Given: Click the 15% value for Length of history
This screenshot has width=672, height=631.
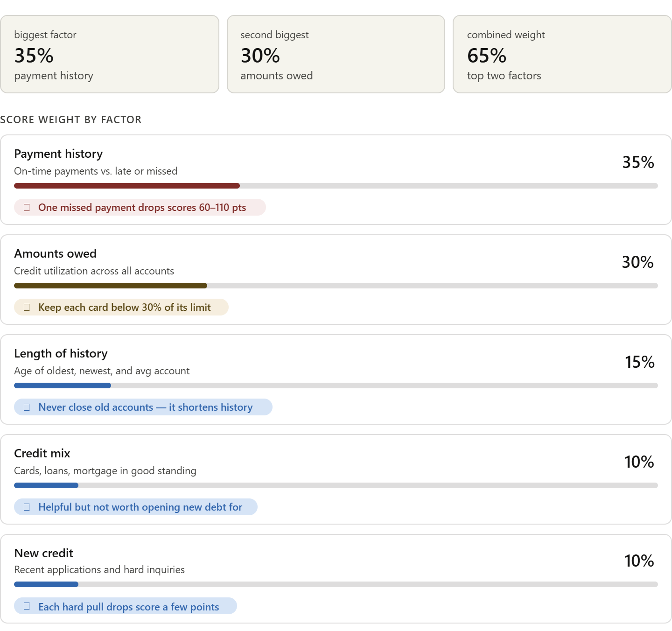Looking at the screenshot, I should pyautogui.click(x=639, y=362).
